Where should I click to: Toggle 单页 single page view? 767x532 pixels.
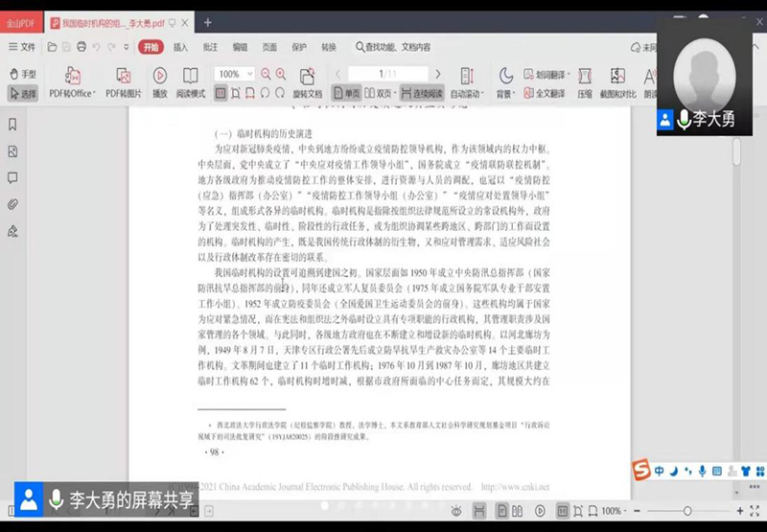[347, 93]
